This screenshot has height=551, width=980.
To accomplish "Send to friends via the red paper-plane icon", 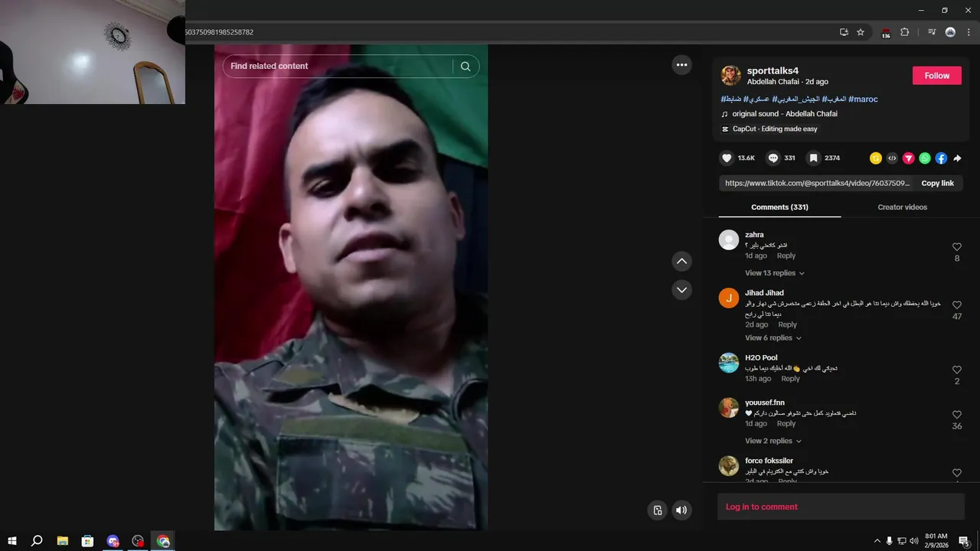I will pos(909,158).
